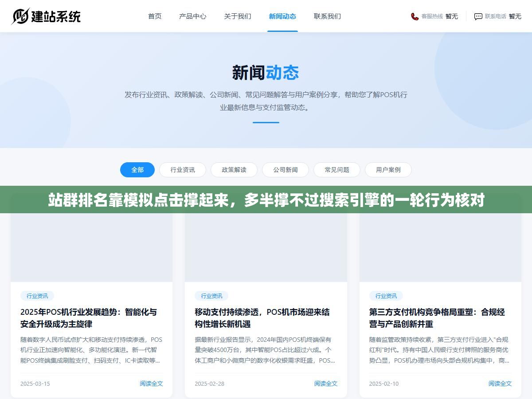Click 阅读全文 for 2025-02-28 article
The image size is (532, 399).
pos(326,383)
